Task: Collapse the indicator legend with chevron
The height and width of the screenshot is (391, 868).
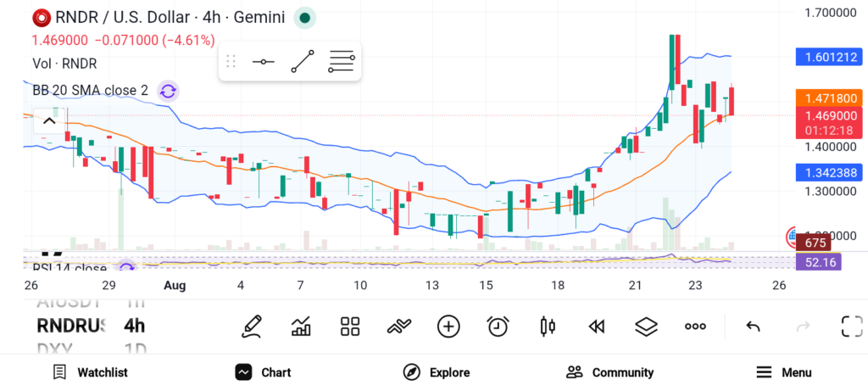Action: click(48, 121)
